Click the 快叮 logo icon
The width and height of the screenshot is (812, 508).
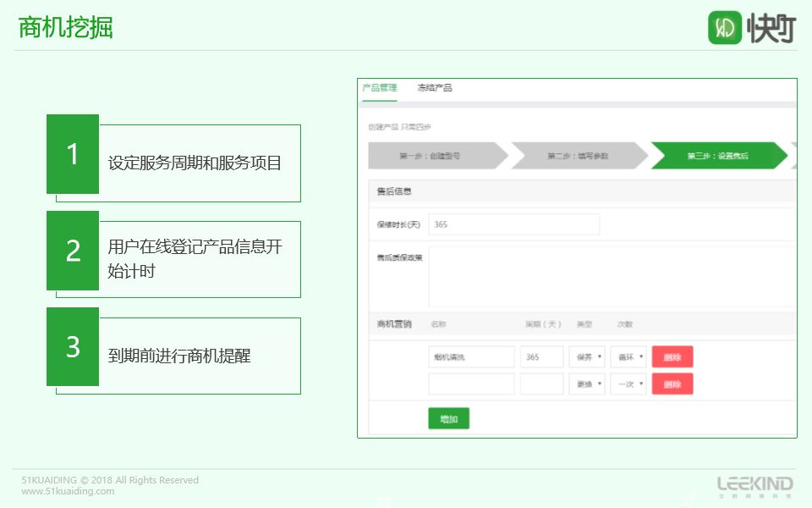coord(725,28)
